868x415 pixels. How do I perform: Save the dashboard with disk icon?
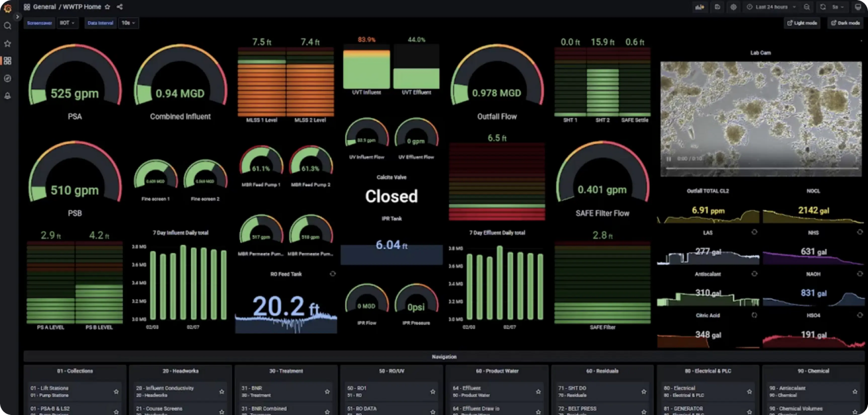717,7
